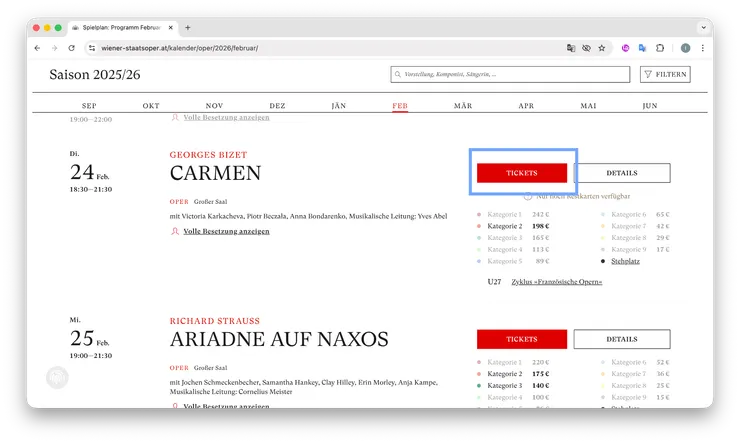Switch to the NOV month
This screenshot has height=443, width=740.
point(214,106)
